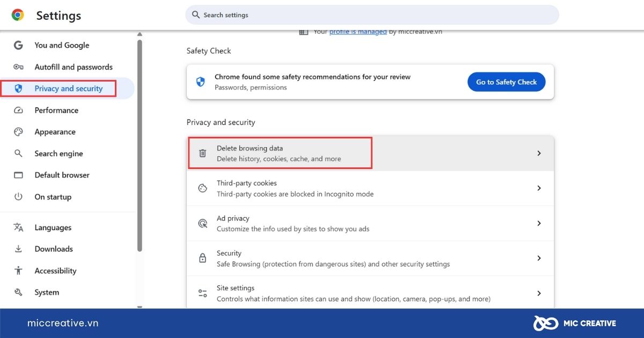Click the building icon beside managed profile notice
The width and height of the screenshot is (644, 338).
pos(304,32)
